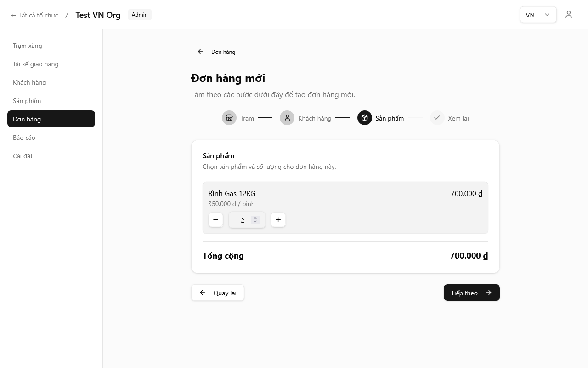Click the Tiếp theo button
The height and width of the screenshot is (368, 588).
point(471,293)
